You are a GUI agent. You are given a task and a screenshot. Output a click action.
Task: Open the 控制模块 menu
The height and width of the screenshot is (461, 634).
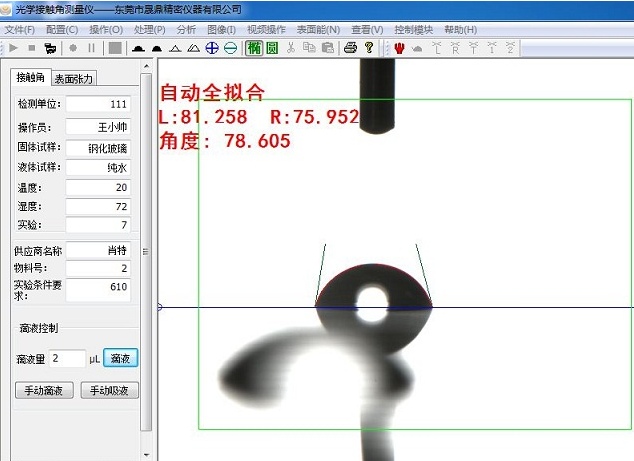(414, 30)
